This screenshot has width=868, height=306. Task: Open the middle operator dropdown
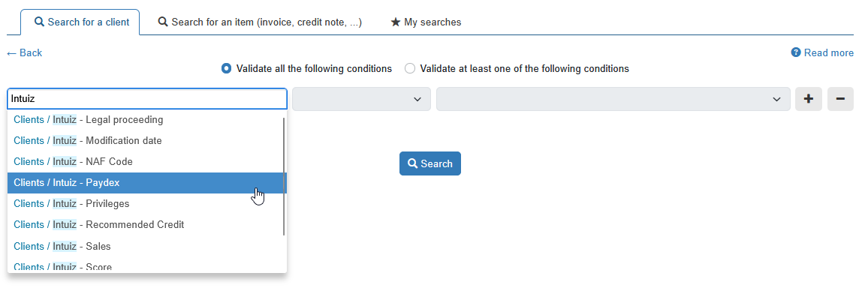coord(361,99)
